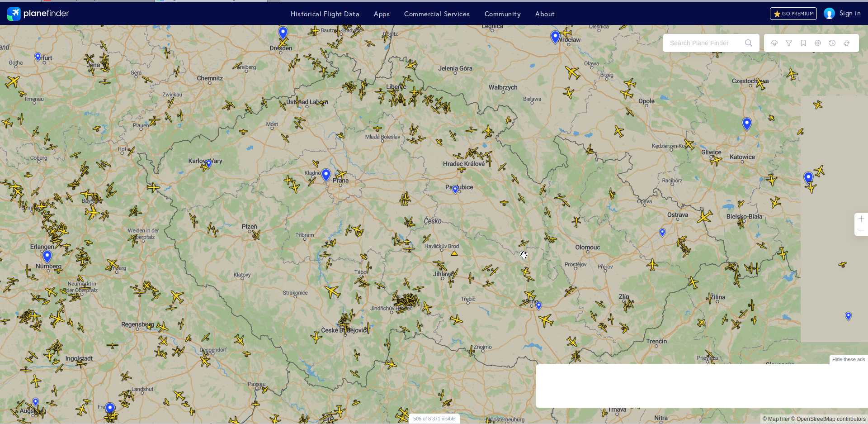The image size is (868, 424).
Task: Open bookmarks from the map toolbar
Action: pos(803,43)
